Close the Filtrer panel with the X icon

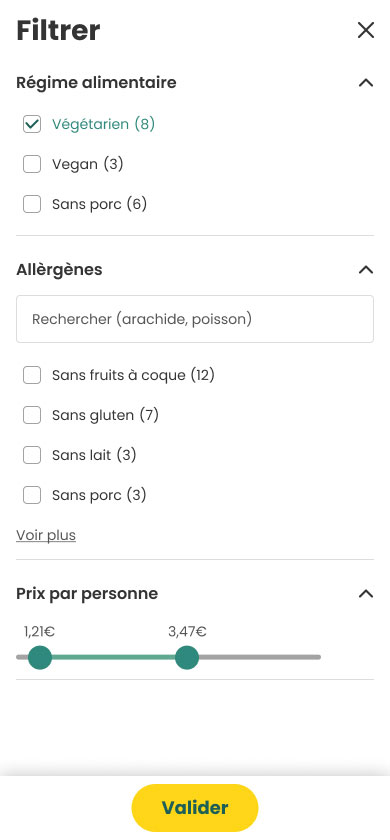pos(365,31)
